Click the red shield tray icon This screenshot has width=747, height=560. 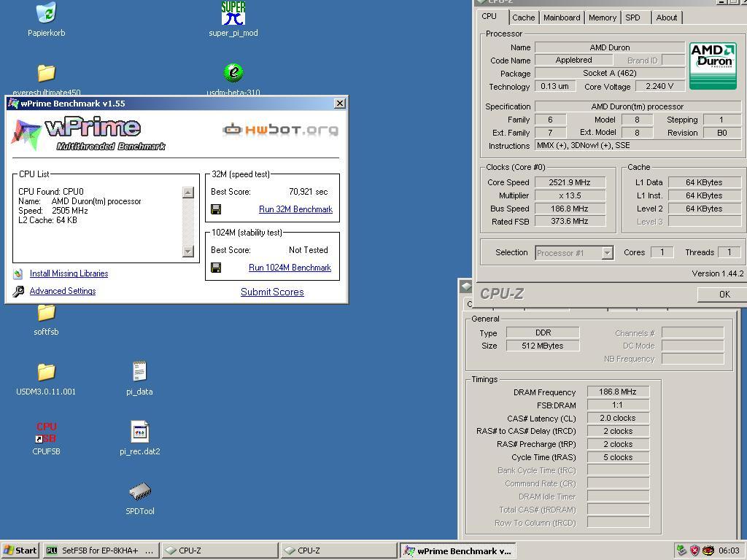[694, 551]
